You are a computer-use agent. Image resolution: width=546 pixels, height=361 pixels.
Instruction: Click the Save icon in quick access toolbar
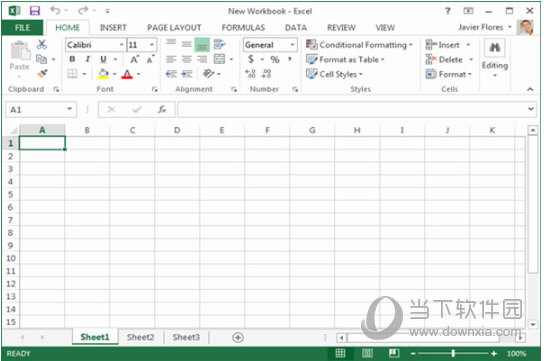pos(35,11)
